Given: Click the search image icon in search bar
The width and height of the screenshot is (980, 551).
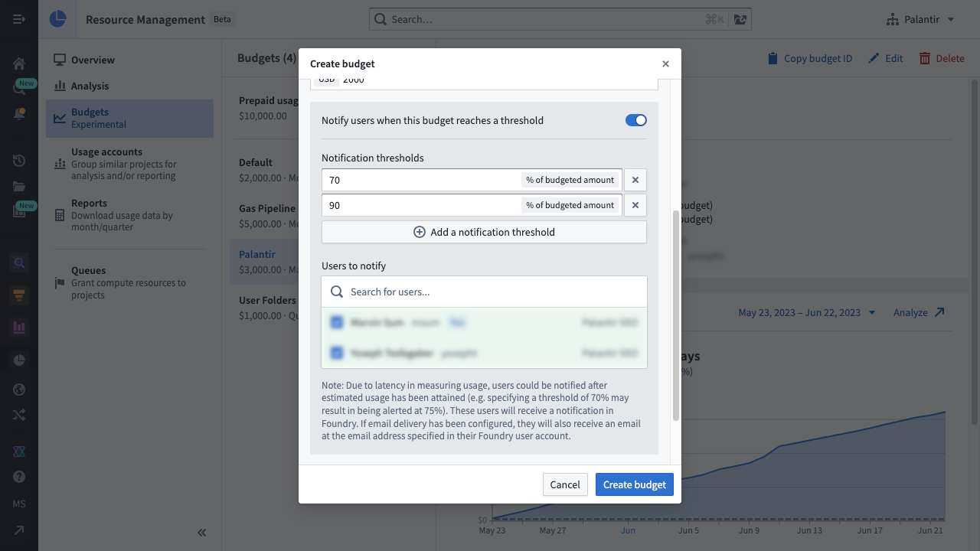Looking at the screenshot, I should pos(740,19).
